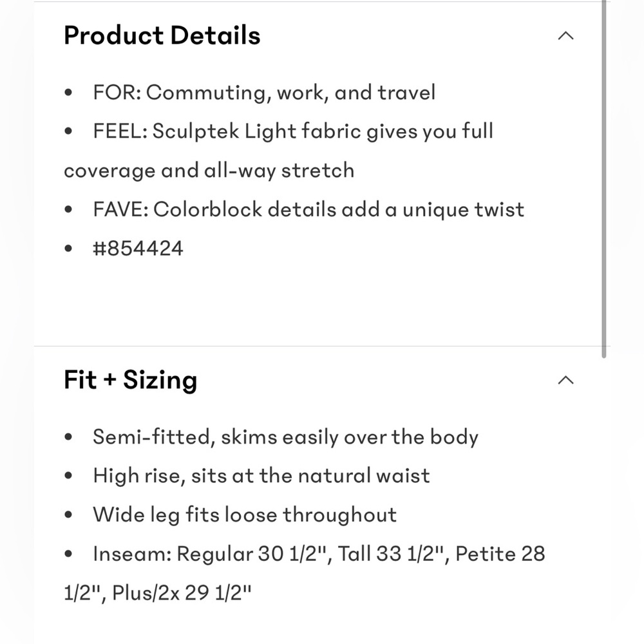Screen dimensions: 644x644
Task: Click the bullet point before FOR: Commuting
Action: (x=68, y=92)
